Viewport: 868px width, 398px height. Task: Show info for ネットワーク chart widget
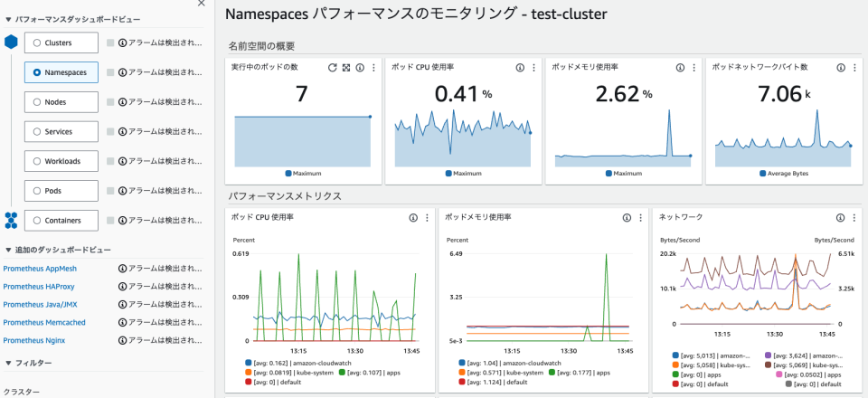(840, 218)
